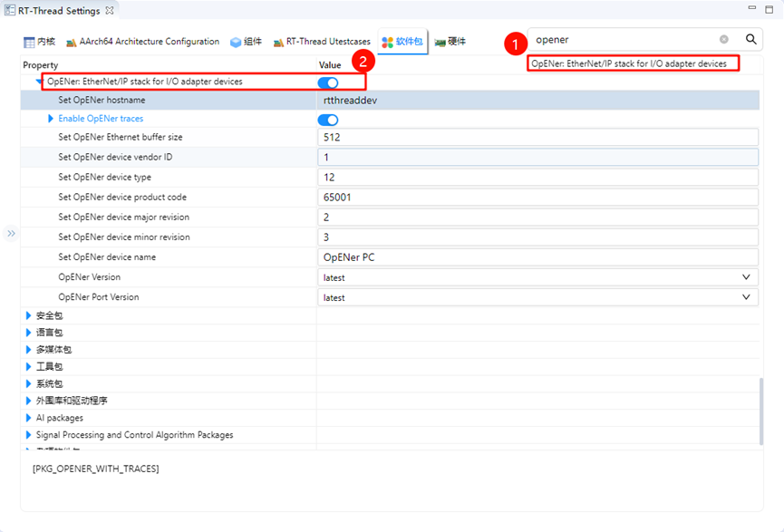
Task: Click the opener search input field
Action: 625,40
